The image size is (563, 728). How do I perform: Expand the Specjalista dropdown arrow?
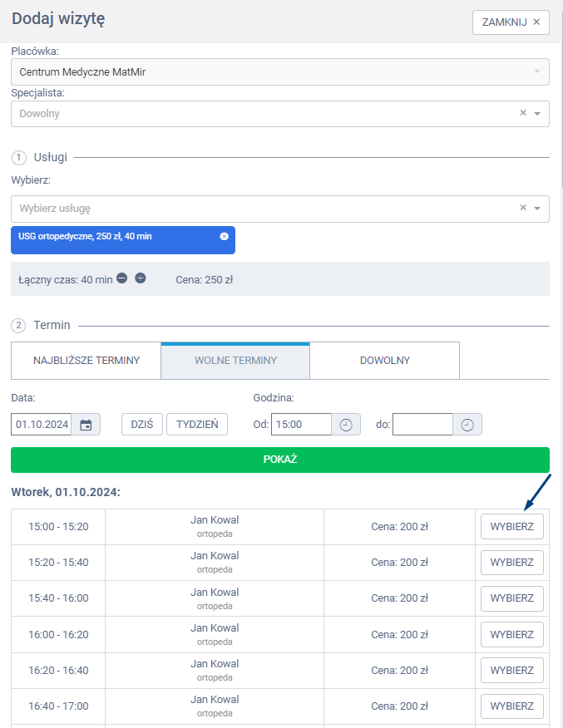tap(537, 114)
